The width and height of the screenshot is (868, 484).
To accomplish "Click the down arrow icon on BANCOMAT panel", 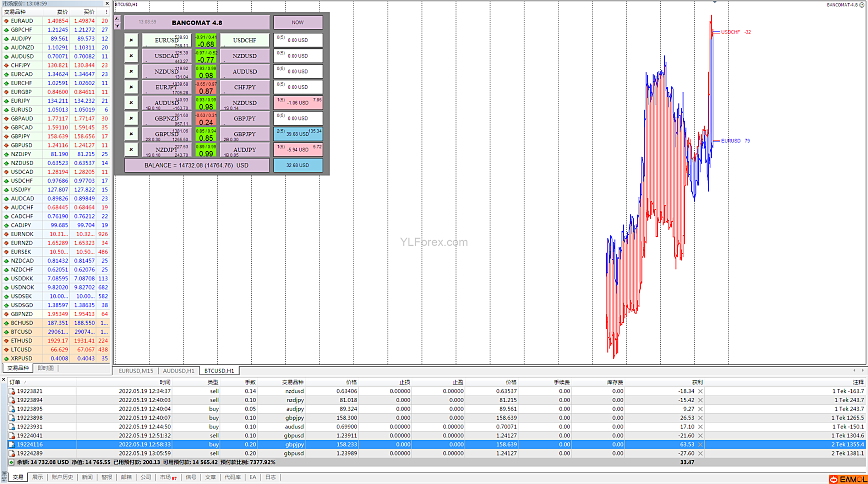I will [118, 26].
